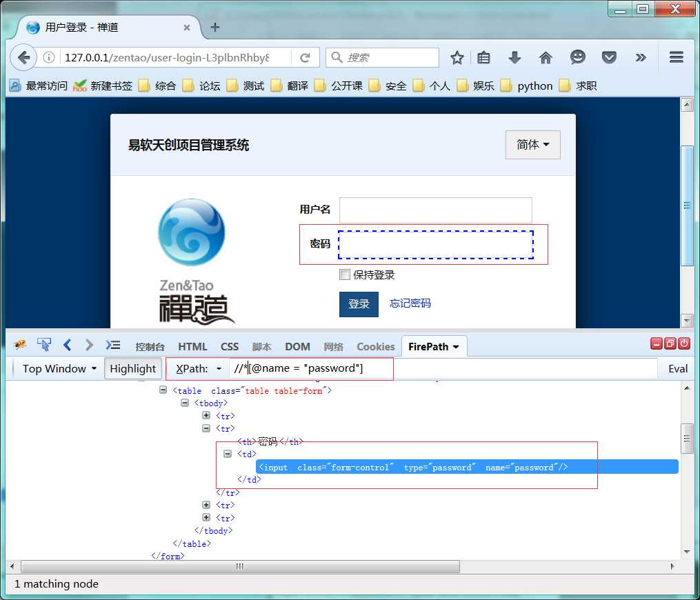The image size is (700, 600).
Task: Open the Pocket icon in toolbar
Action: coord(609,58)
